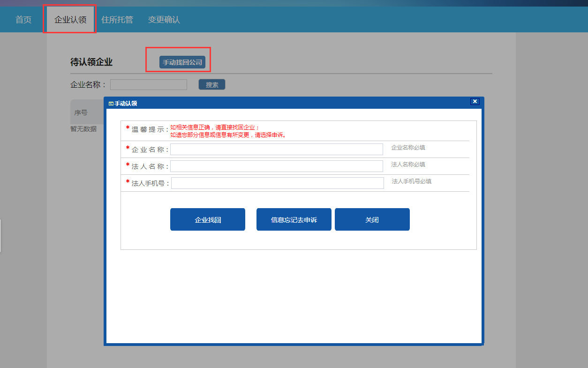Dismiss dialog using the 关闭 button
Screen dimensions: 588x368
[372, 219]
